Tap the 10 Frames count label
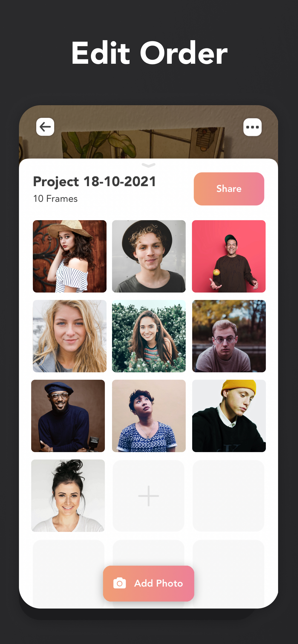Viewport: 298px width, 644px height. (55, 199)
